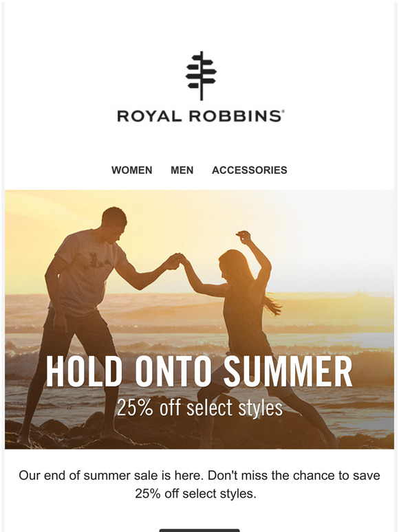Open the ACCESSORIES category link
The height and width of the screenshot is (532, 399).
(250, 170)
